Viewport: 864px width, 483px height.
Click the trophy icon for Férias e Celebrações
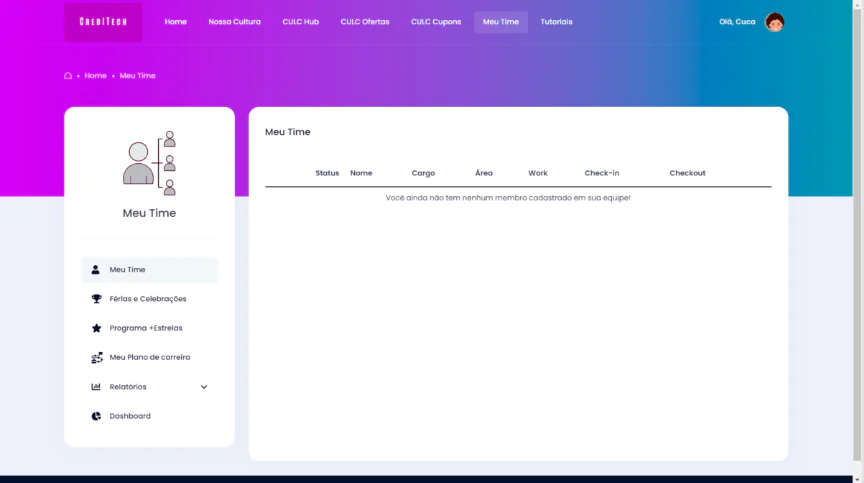point(96,299)
